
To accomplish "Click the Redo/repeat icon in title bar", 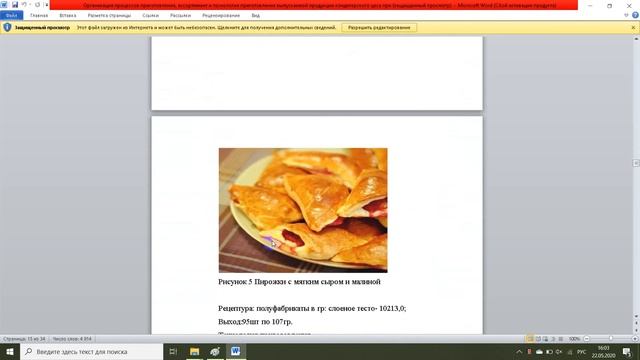I will [x=38, y=5].
